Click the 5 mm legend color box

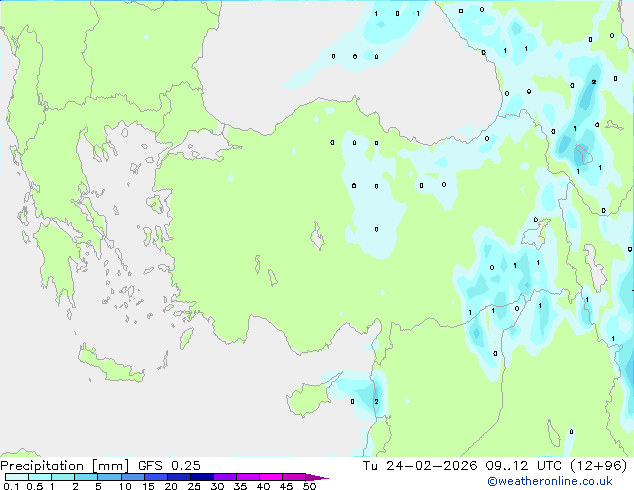(x=110, y=478)
